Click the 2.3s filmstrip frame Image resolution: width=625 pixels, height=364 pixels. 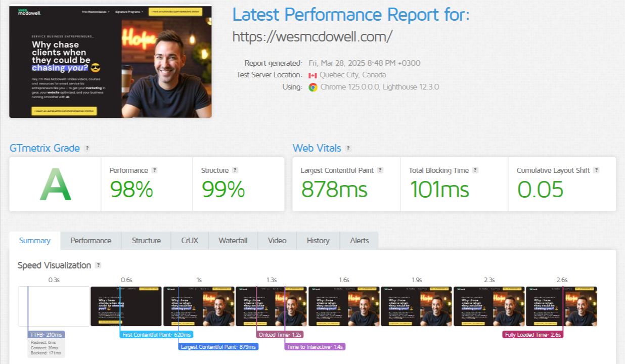489,306
